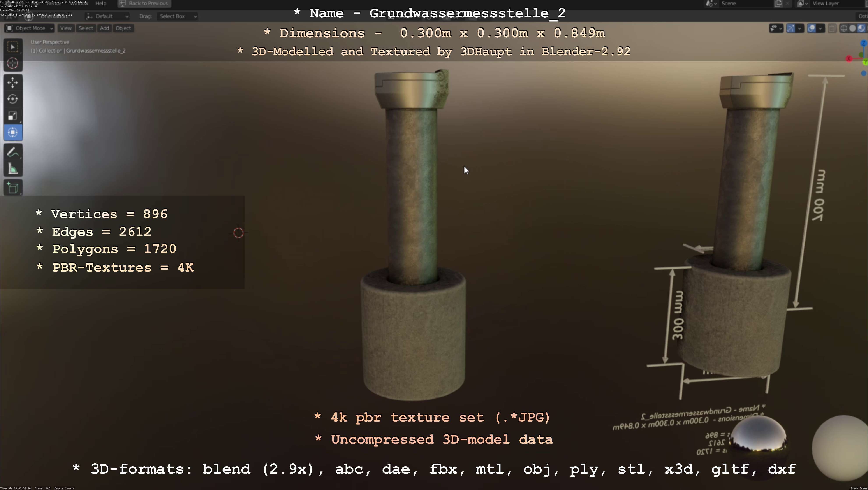The height and width of the screenshot is (490, 868).
Task: Choose the Add Cube tool
Action: pos(13,188)
